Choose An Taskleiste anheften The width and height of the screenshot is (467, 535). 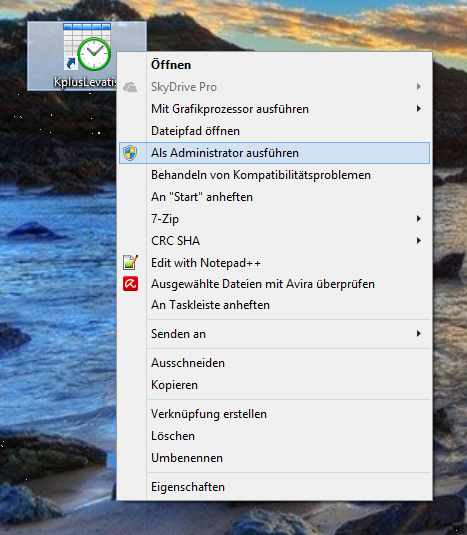coord(275,305)
